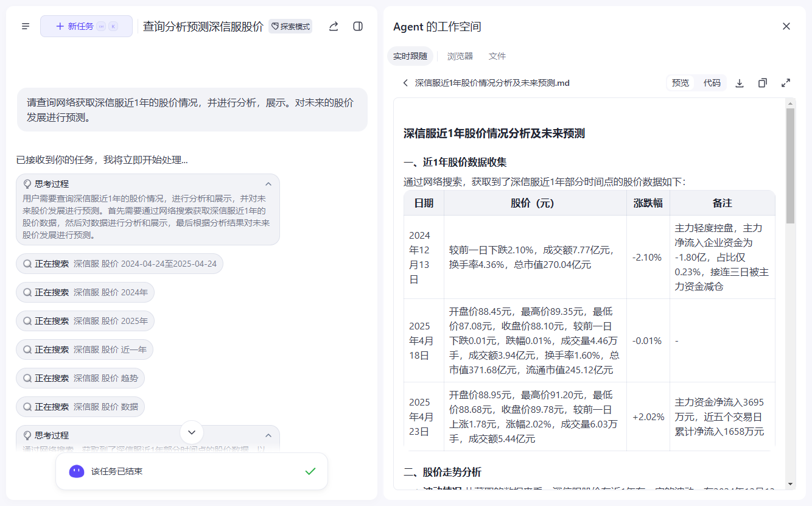Click the 一、近1年股价数据收集 heading
812x506 pixels.
455,163
